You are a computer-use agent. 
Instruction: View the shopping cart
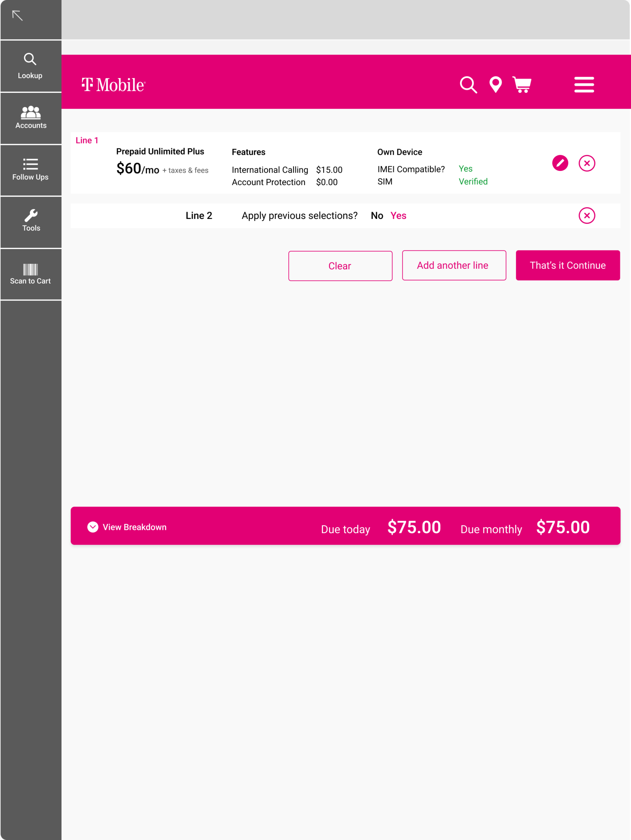pyautogui.click(x=522, y=85)
